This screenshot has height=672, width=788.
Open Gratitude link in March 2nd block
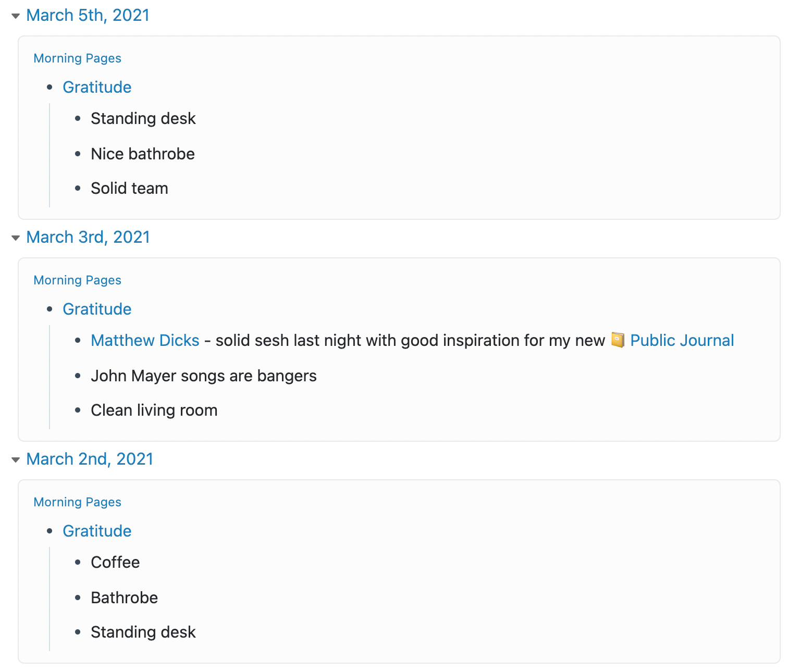[x=97, y=531]
